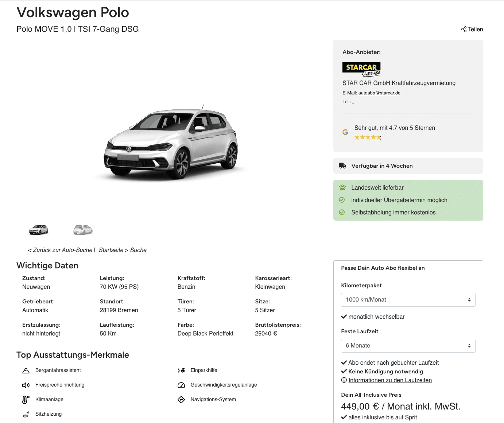Open Informationen zu den Laufzeiten link
The width and height of the screenshot is (504, 423).
click(x=390, y=380)
